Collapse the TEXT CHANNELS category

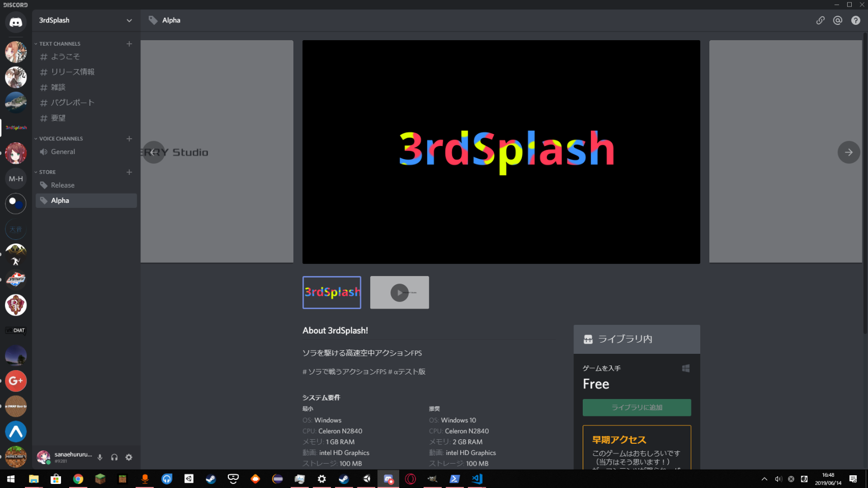pyautogui.click(x=59, y=44)
